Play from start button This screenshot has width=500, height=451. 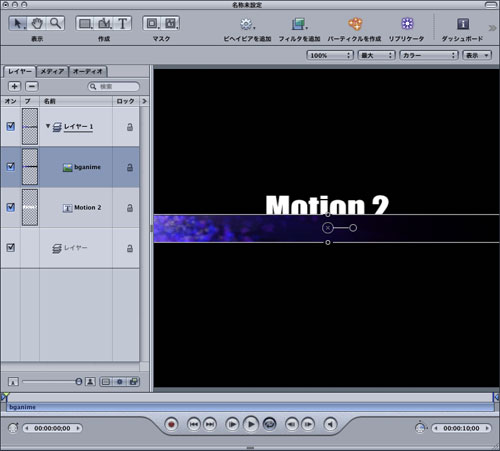click(232, 424)
